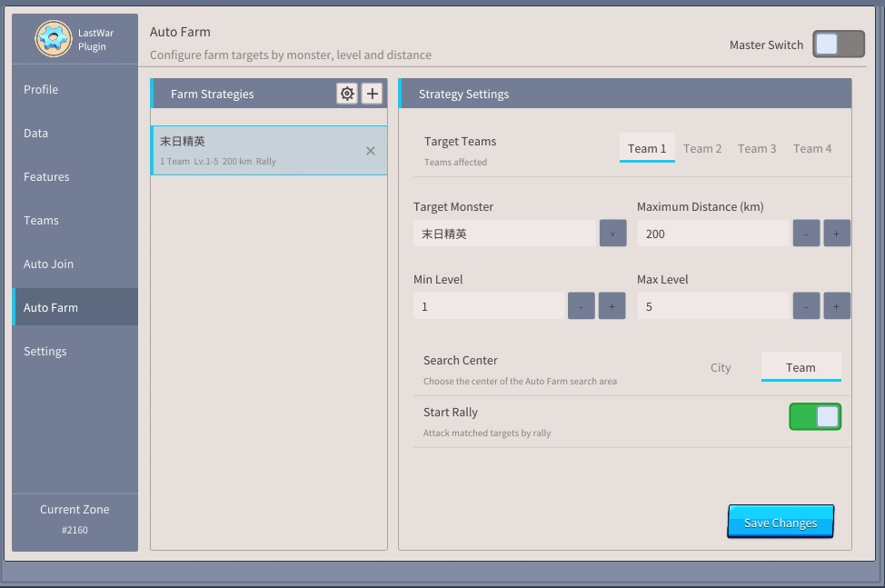Increase Min Level with plus button

[x=612, y=306]
